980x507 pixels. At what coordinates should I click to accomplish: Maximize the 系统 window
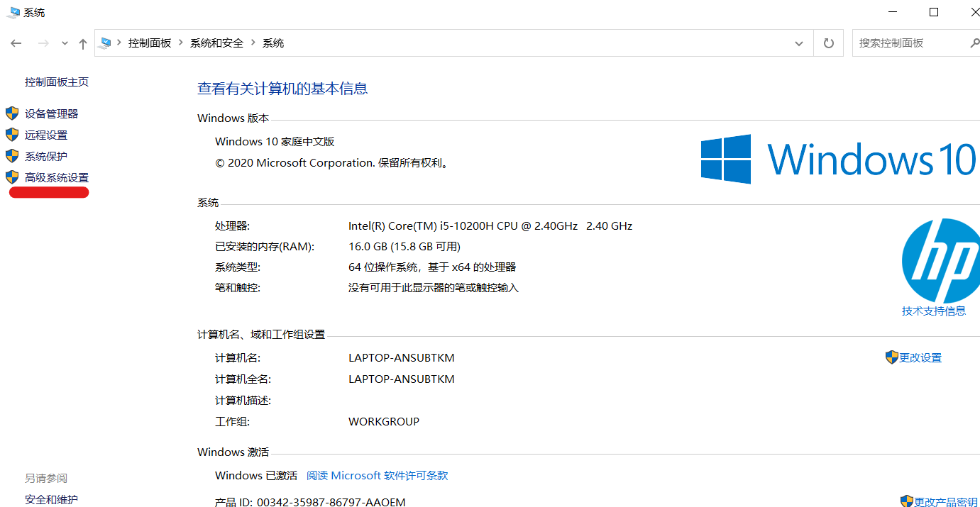coord(934,12)
